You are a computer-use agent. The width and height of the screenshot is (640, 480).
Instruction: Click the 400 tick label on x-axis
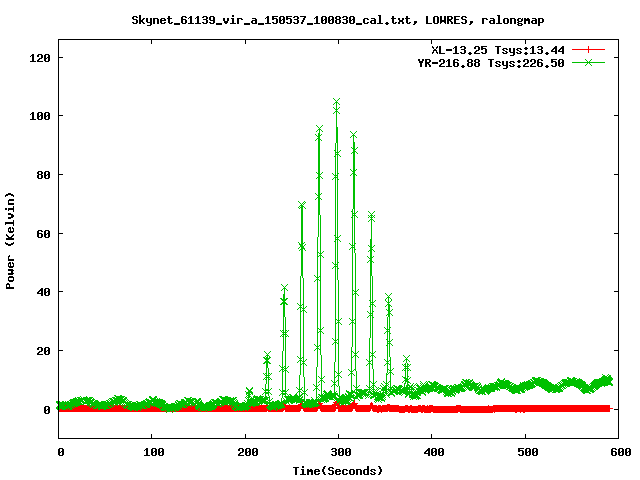[431, 452]
